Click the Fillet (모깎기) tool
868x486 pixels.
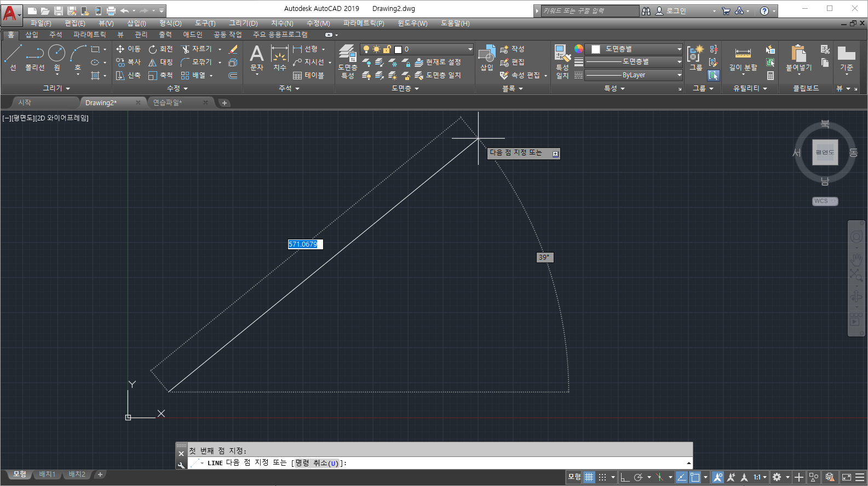click(197, 62)
